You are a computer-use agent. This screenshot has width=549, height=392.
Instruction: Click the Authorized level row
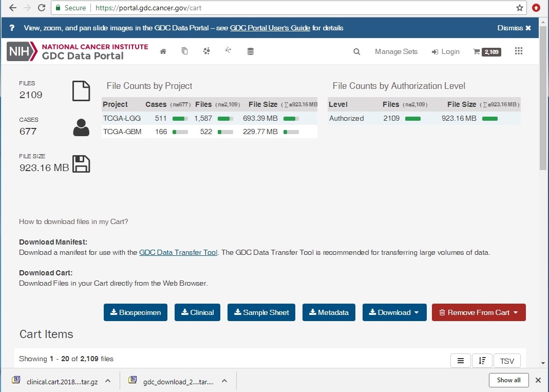pos(424,118)
